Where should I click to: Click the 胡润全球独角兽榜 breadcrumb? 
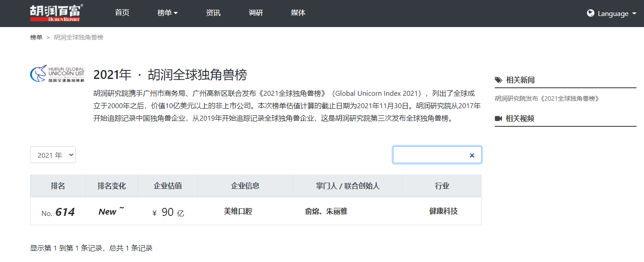pos(78,38)
